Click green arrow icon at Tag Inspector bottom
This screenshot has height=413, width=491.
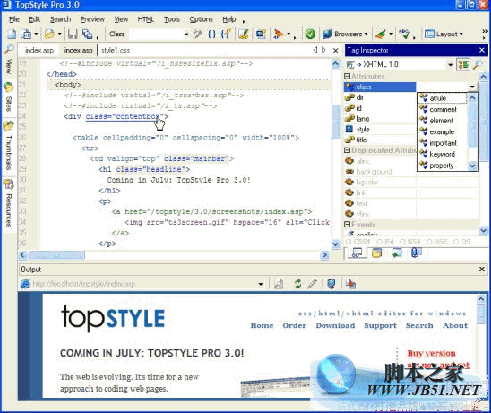pyautogui.click(x=397, y=253)
